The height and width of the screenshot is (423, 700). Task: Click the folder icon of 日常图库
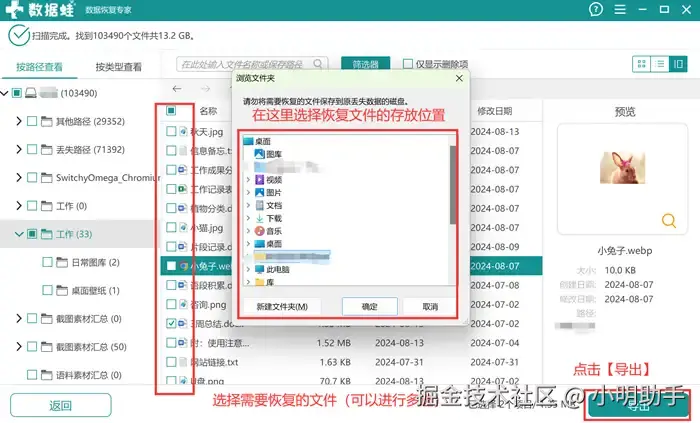pyautogui.click(x=62, y=262)
